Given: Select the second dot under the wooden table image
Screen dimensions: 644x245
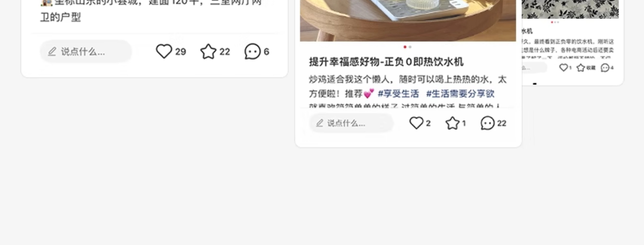Looking at the screenshot, I should [x=410, y=47].
